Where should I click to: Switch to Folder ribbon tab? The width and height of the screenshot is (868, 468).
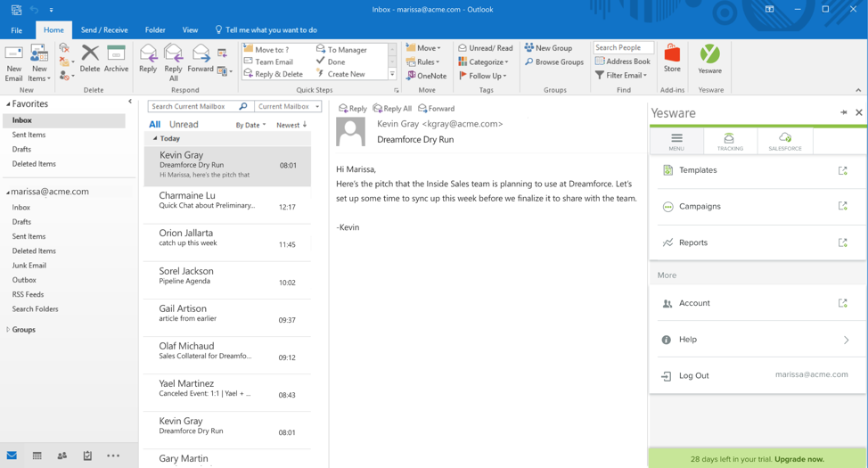pyautogui.click(x=155, y=30)
